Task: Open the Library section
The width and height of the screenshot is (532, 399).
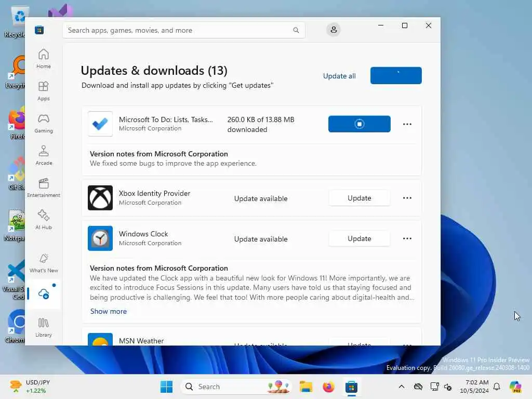Action: pyautogui.click(x=44, y=327)
